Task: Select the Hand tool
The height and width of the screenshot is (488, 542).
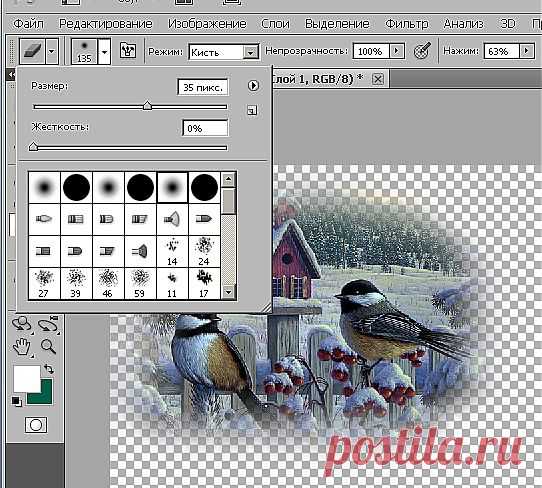Action: coord(22,347)
